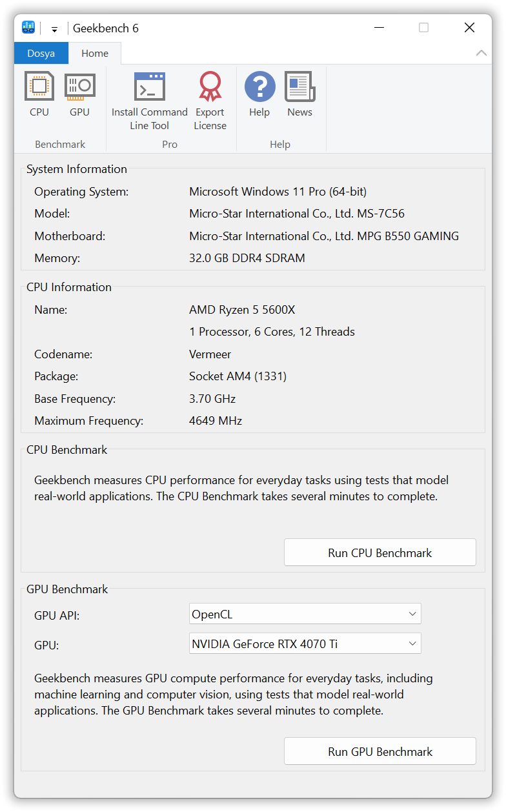Click the Codename value Vermeer
Viewport: 506px width, 812px height.
tap(210, 354)
